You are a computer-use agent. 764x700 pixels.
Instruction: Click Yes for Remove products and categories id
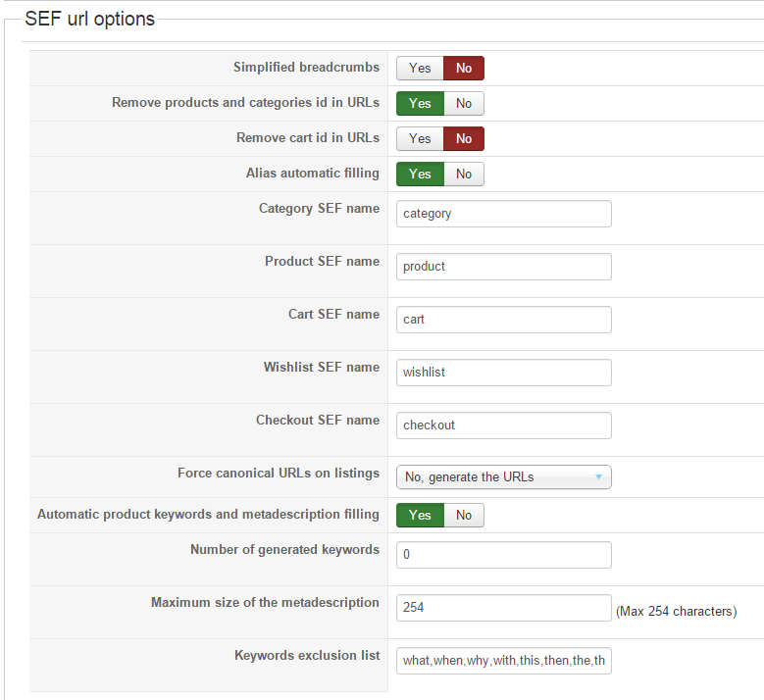click(x=420, y=104)
